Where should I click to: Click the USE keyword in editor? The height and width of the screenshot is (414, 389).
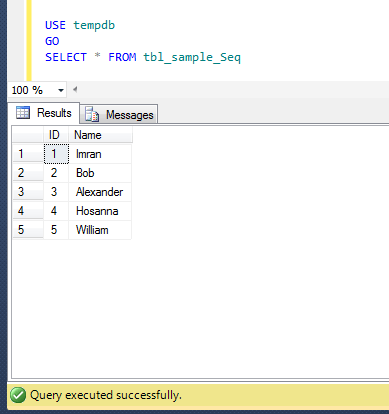pos(55,25)
